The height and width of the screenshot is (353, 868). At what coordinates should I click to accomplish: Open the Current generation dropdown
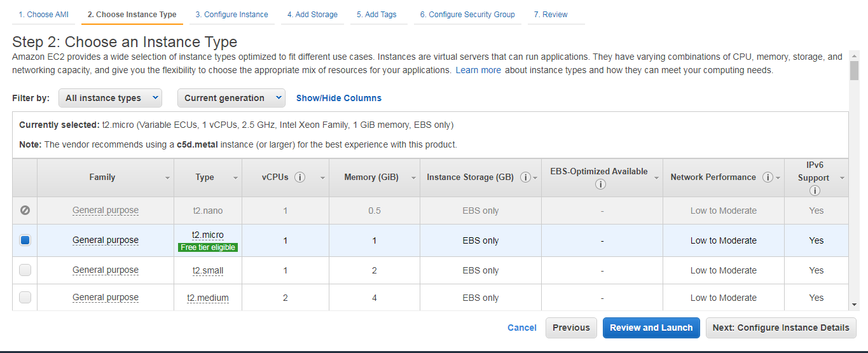pos(231,98)
